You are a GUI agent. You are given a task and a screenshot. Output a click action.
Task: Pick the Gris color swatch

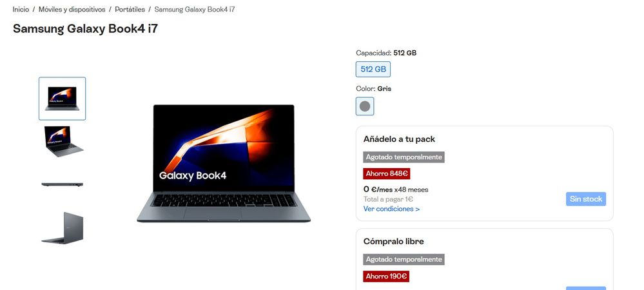point(365,106)
